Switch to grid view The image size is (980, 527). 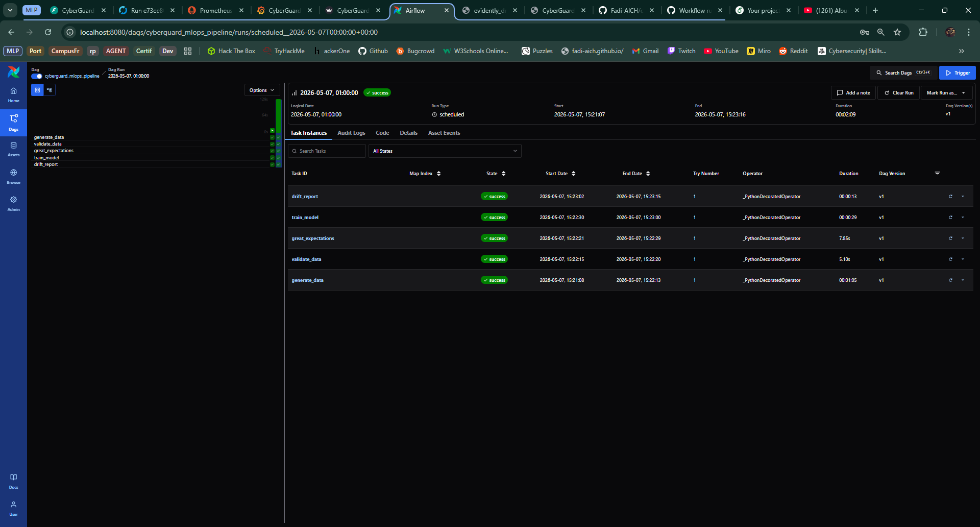[x=37, y=90]
